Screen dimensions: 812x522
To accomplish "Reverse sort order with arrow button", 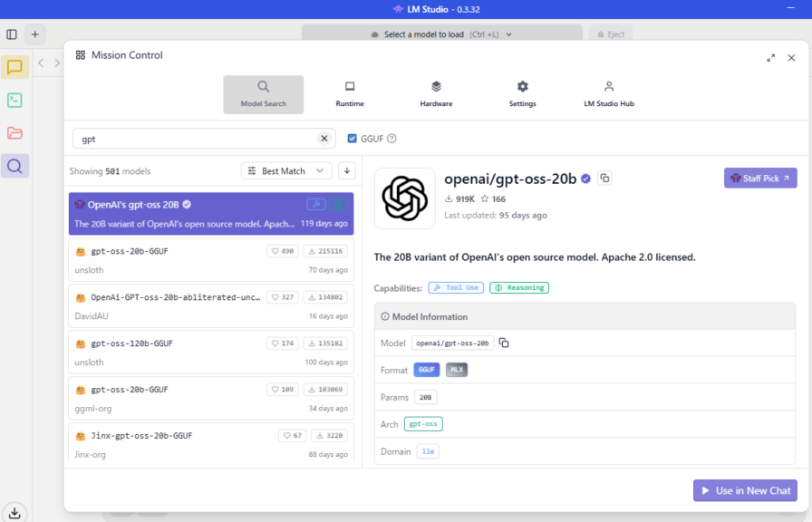I will coord(347,170).
